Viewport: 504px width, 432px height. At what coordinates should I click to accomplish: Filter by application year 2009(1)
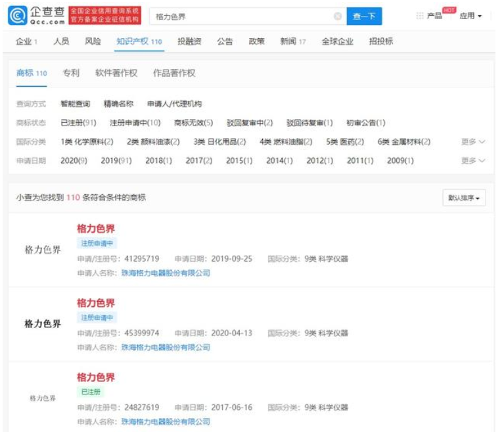pos(400,160)
